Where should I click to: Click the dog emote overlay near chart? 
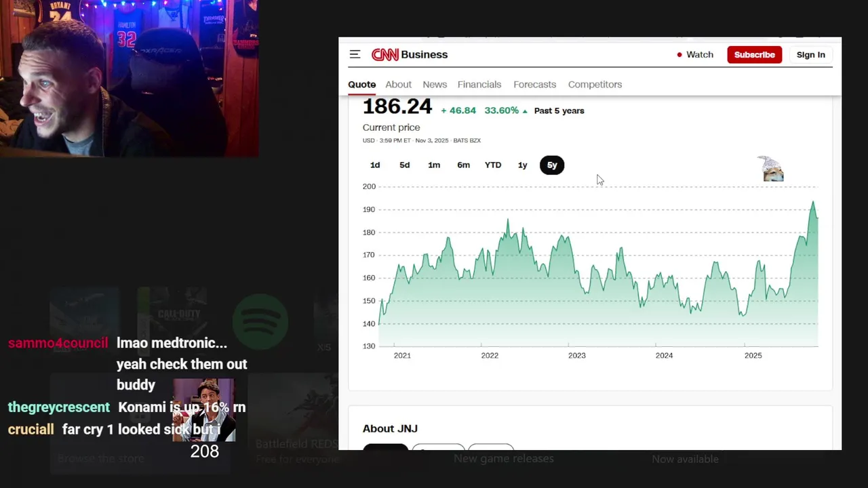pyautogui.click(x=771, y=169)
